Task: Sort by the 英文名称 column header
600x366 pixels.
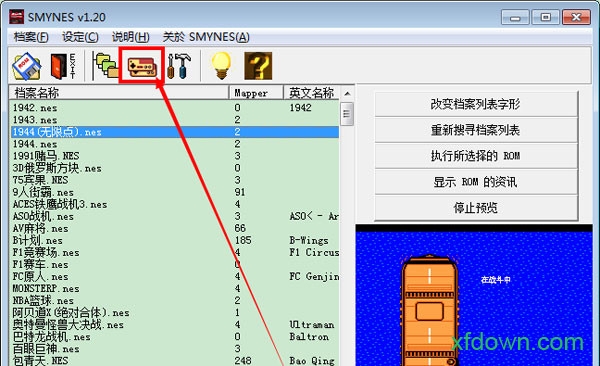Action: pos(311,93)
